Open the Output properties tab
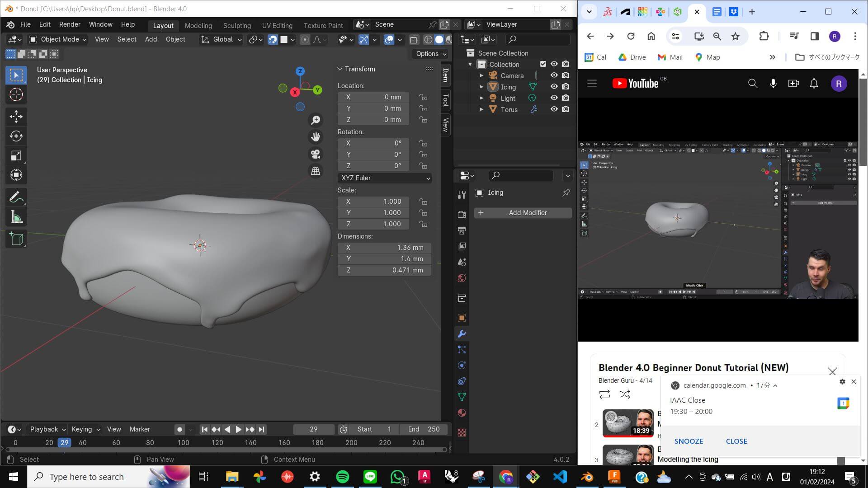 462,230
